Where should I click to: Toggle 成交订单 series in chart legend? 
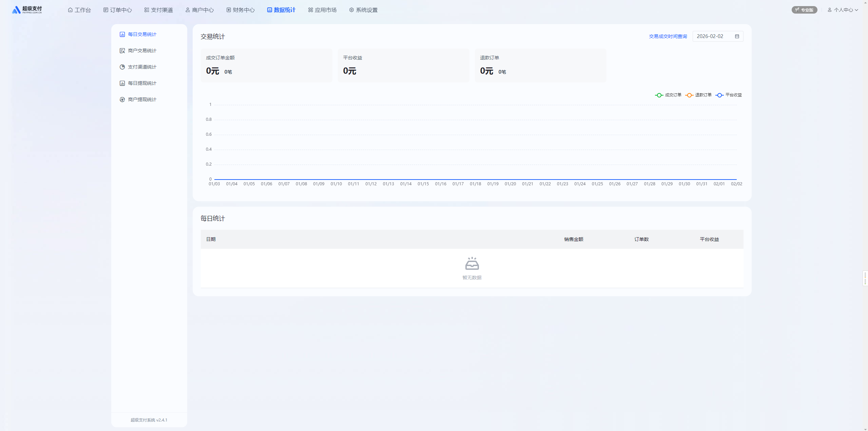(x=668, y=95)
